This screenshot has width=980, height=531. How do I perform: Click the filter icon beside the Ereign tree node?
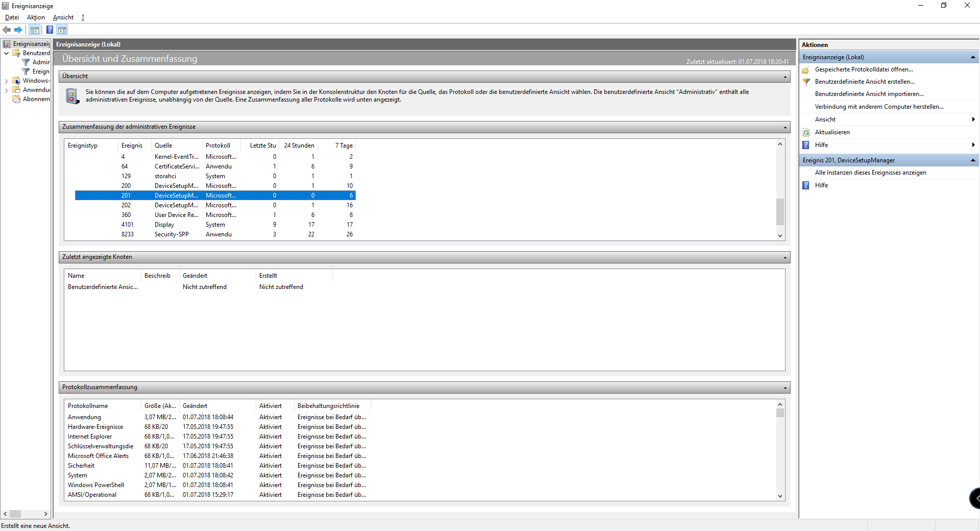pyautogui.click(x=26, y=71)
